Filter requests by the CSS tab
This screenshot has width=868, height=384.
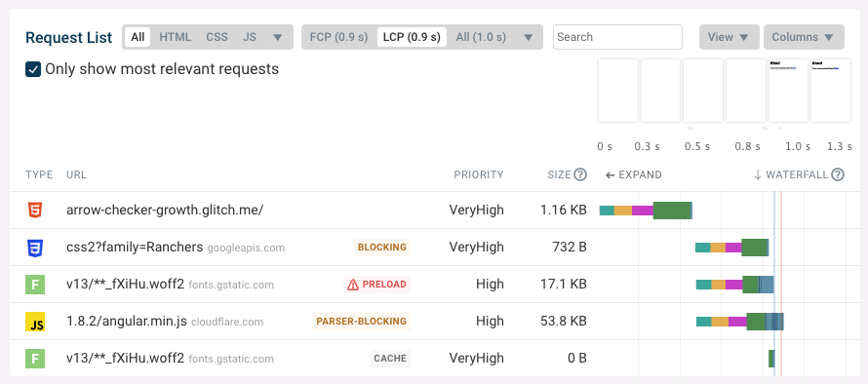tap(217, 37)
